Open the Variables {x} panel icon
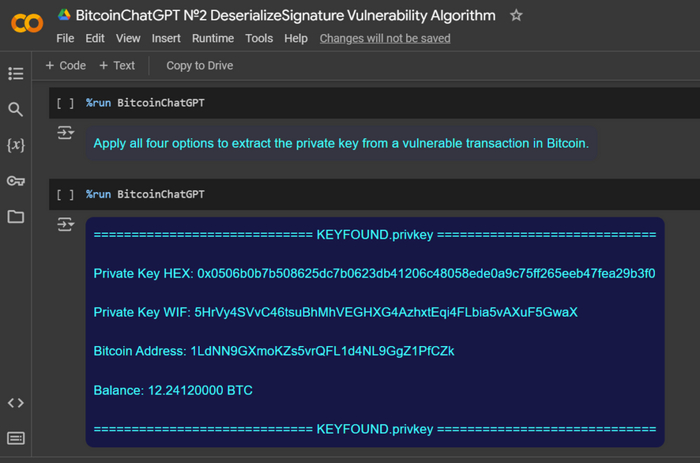The width and height of the screenshot is (700, 463). point(15,145)
